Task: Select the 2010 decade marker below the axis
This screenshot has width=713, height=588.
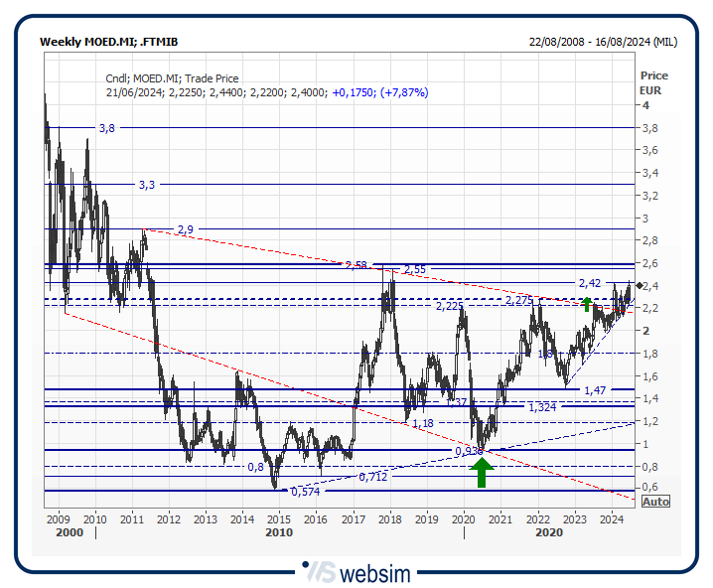Action: (x=278, y=532)
